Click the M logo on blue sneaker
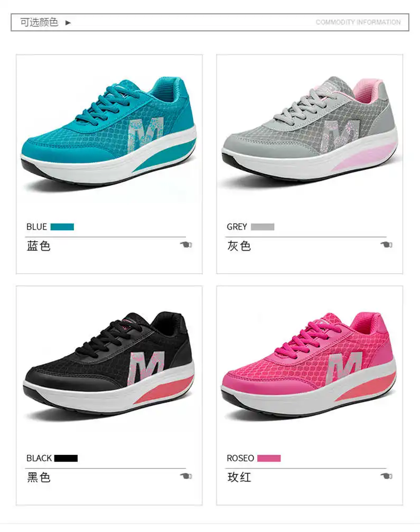 [145, 133]
